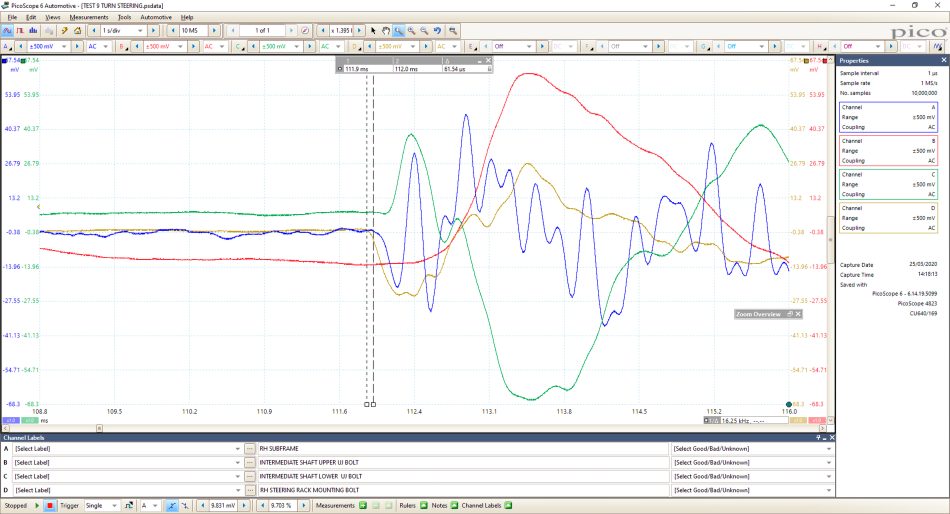Toggle Channel Labels green button
950x514 pixels.
coord(508,506)
